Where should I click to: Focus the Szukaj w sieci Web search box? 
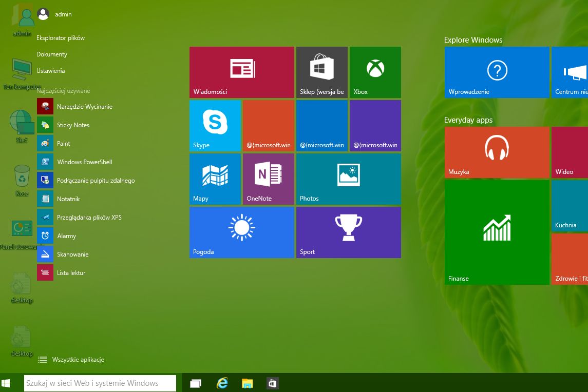click(x=100, y=383)
